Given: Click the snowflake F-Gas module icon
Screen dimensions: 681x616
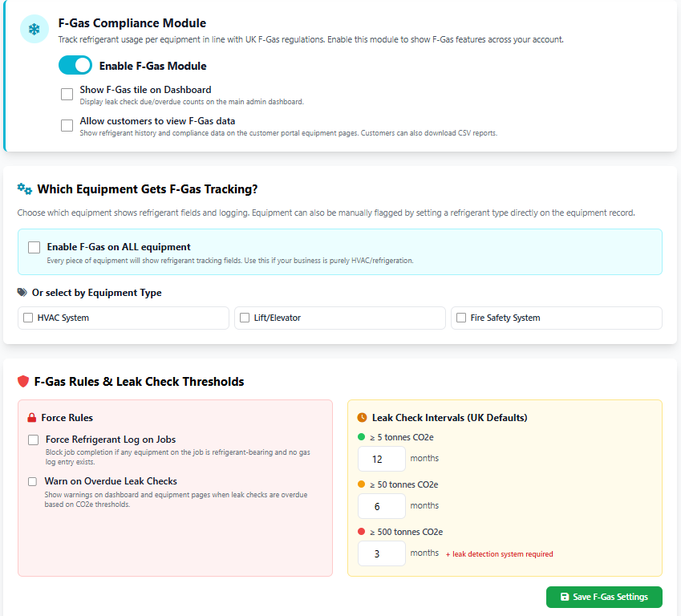Looking at the screenshot, I should [x=34, y=29].
